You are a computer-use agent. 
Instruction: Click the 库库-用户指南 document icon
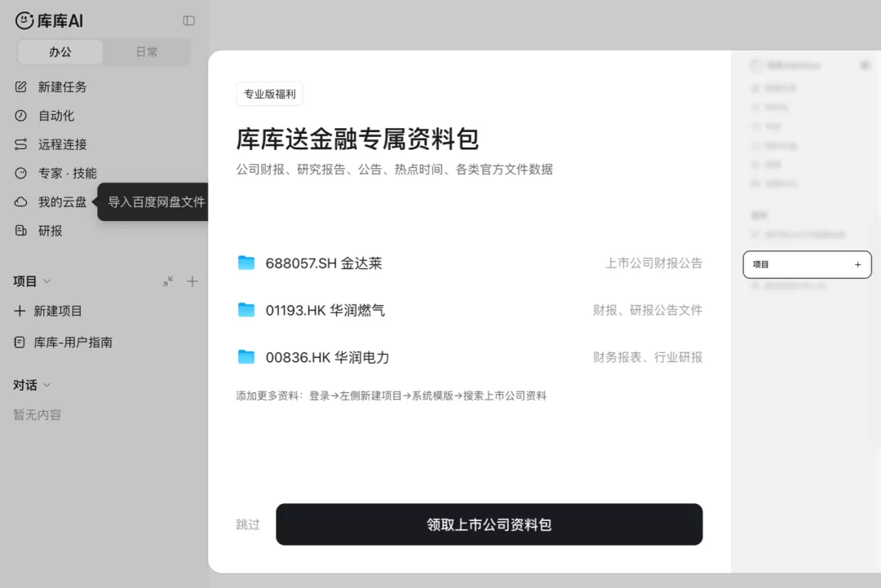[x=20, y=342]
